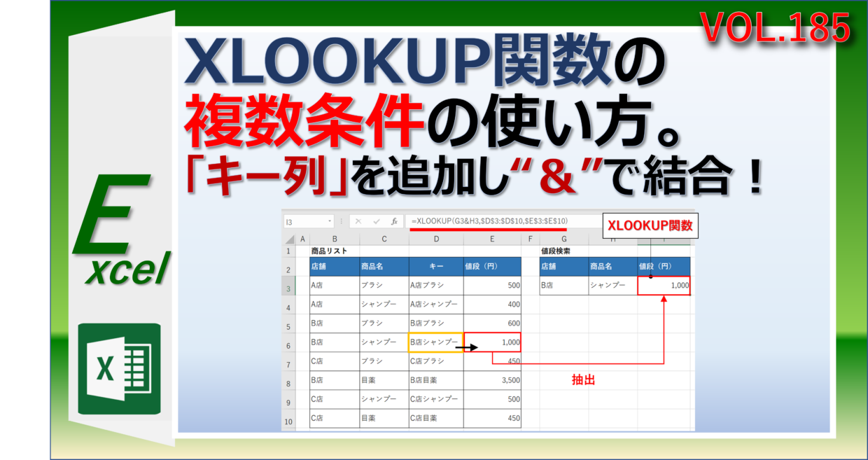This screenshot has height=460, width=868.
Task: Select row 2 header
Action: pyautogui.click(x=289, y=266)
